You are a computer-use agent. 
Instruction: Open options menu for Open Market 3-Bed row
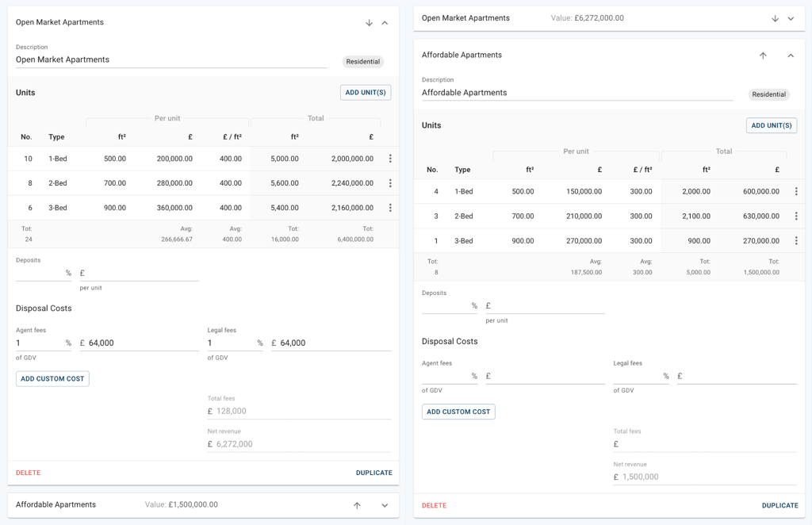(390, 208)
